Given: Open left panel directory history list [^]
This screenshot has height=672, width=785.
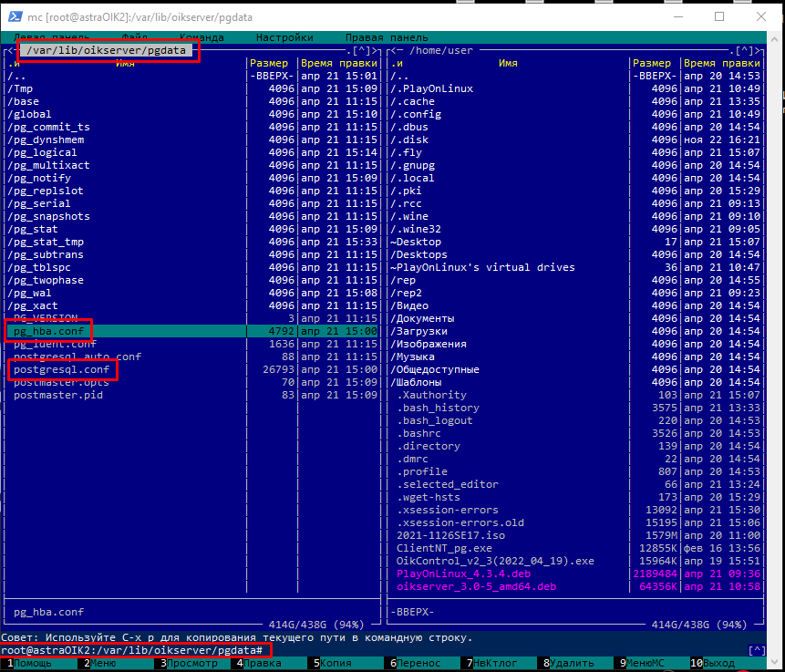Looking at the screenshot, I should click(x=361, y=51).
